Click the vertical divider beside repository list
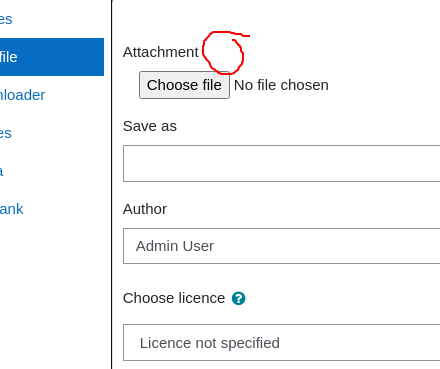Viewport: 440px width, 369px height. pos(112,184)
